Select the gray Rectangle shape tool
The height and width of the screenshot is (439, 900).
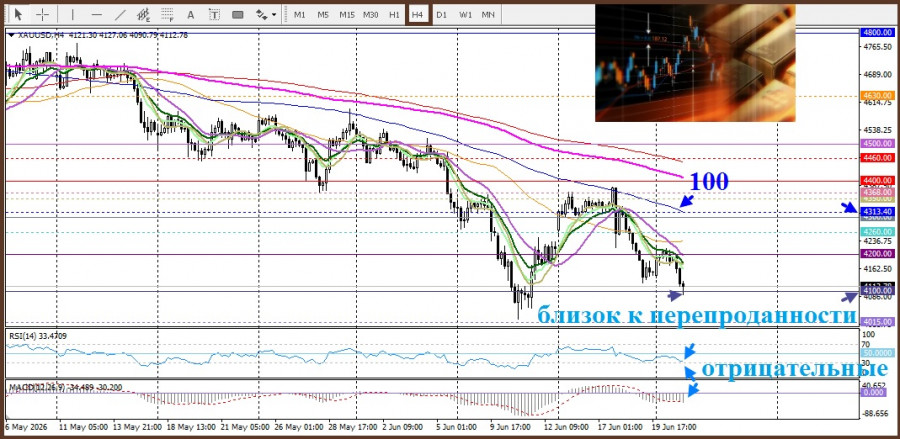coord(238,15)
